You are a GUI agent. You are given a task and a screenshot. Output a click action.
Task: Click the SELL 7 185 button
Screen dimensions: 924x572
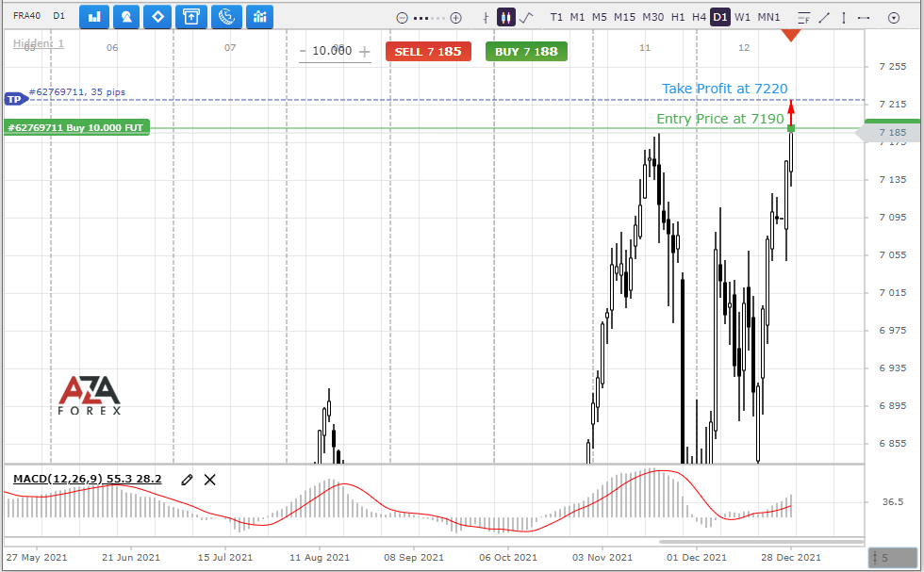tap(428, 51)
